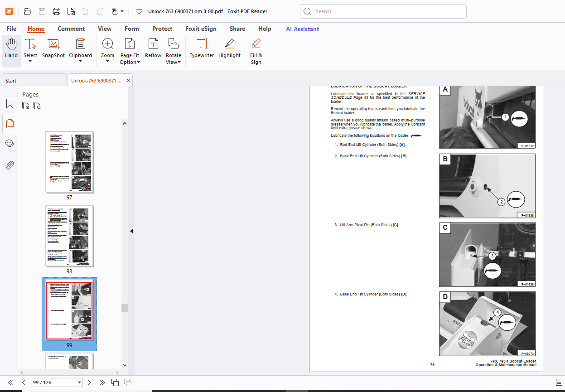Expand the Zoom dropdown arrow
The width and height of the screenshot is (565, 392).
click(x=107, y=62)
